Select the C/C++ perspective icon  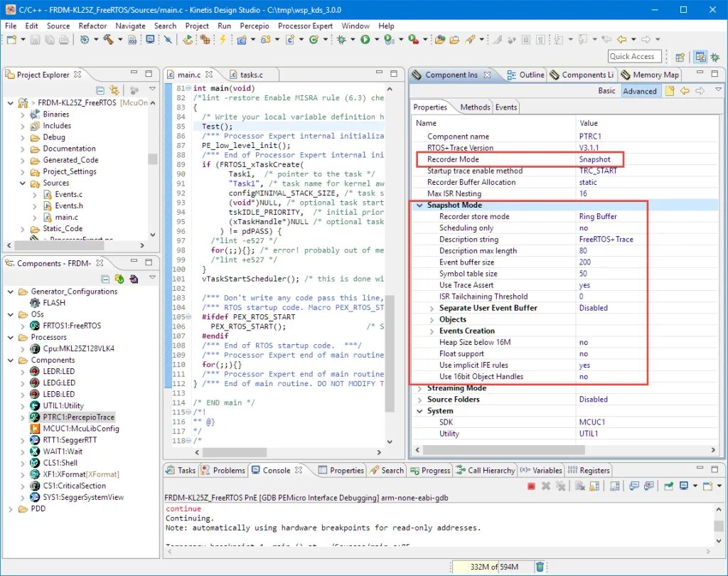(700, 57)
